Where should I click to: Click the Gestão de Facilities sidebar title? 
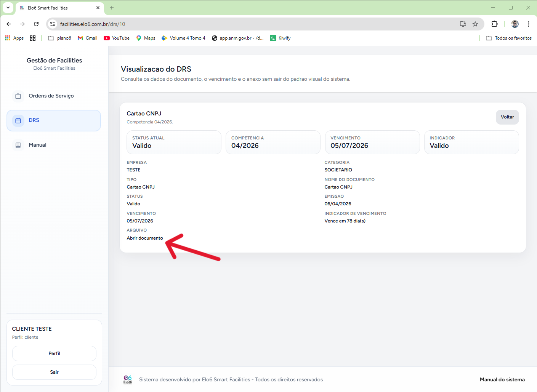tap(54, 60)
